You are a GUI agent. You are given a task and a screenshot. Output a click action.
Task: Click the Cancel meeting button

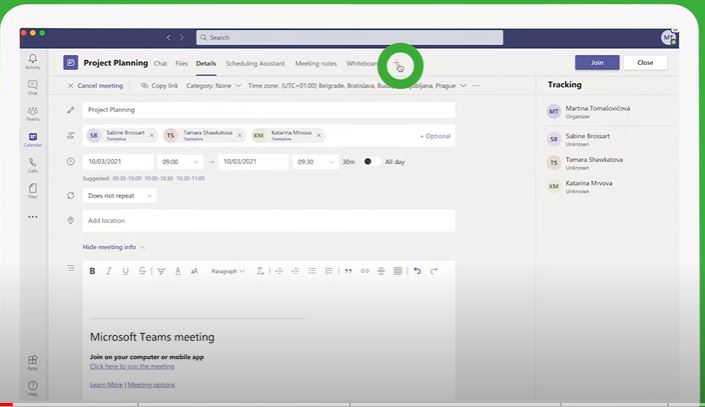(x=96, y=86)
